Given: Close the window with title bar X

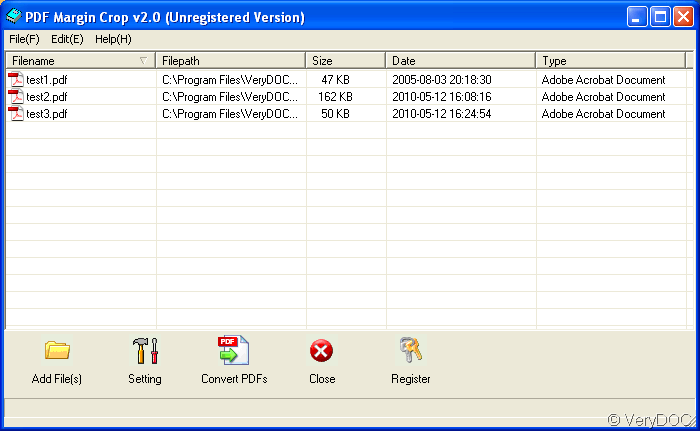Looking at the screenshot, I should pos(683,17).
